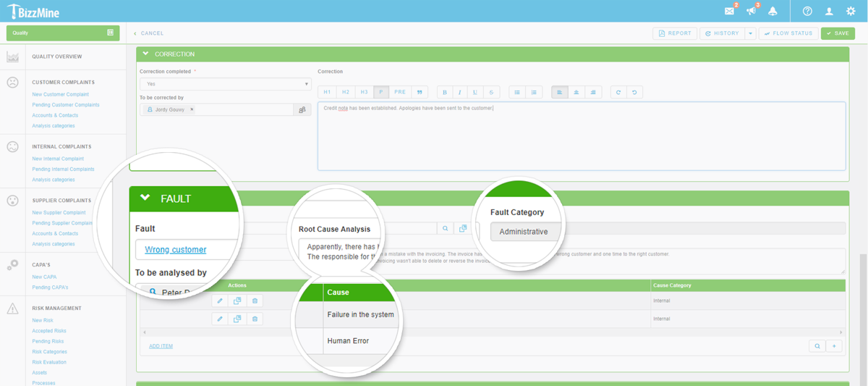Open the Correction completed dropdown
This screenshot has height=386, width=868.
[226, 84]
